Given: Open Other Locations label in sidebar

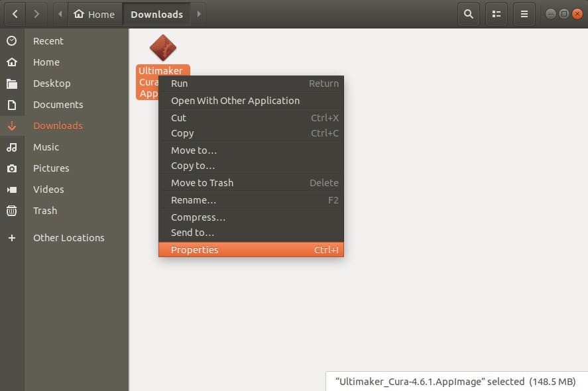Looking at the screenshot, I should click(x=69, y=238).
